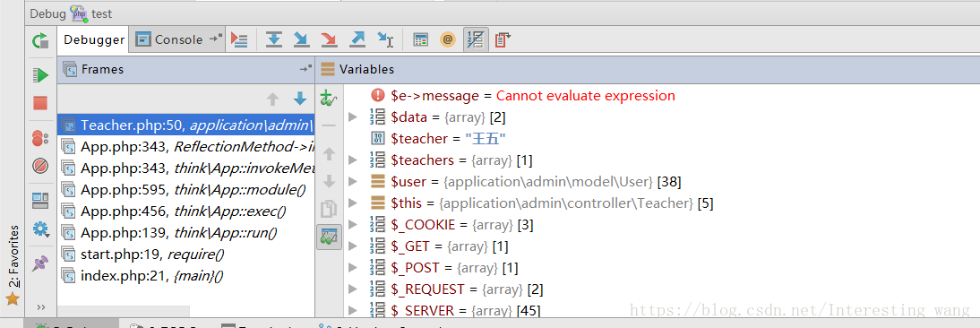Toggle show watches in variables
Viewport: 980px width, 328px height.
coord(329,237)
